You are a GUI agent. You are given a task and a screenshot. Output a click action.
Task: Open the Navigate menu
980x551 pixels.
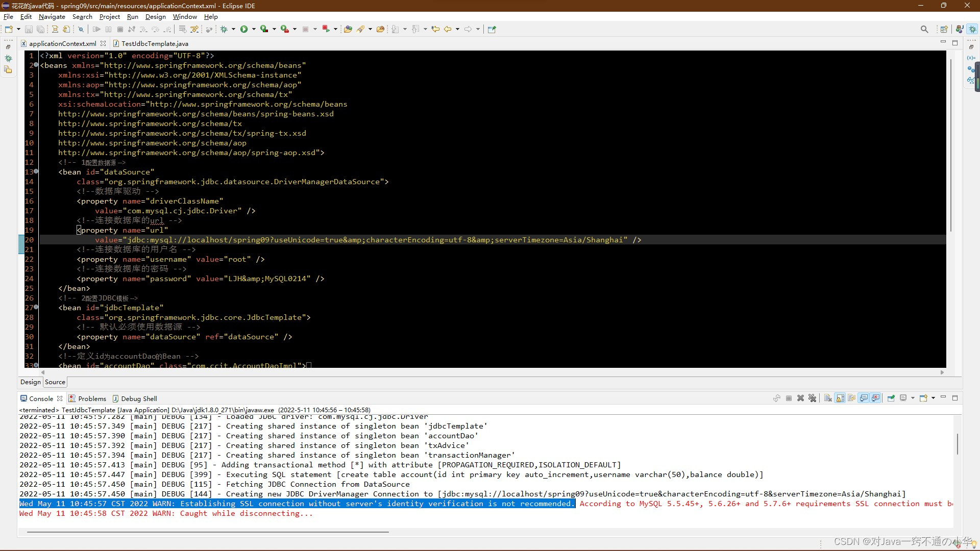[x=52, y=16]
